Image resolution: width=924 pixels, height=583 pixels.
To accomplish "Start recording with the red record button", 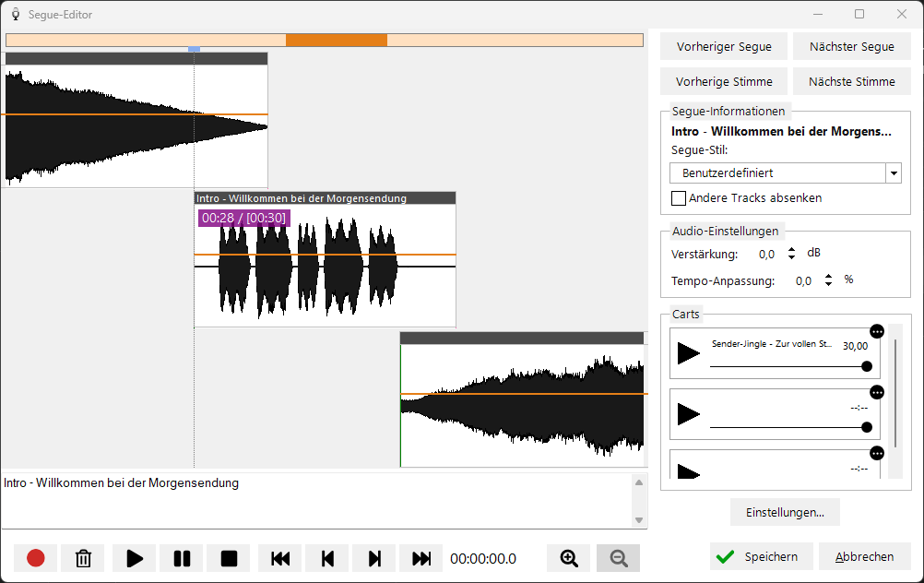I will pyautogui.click(x=35, y=558).
